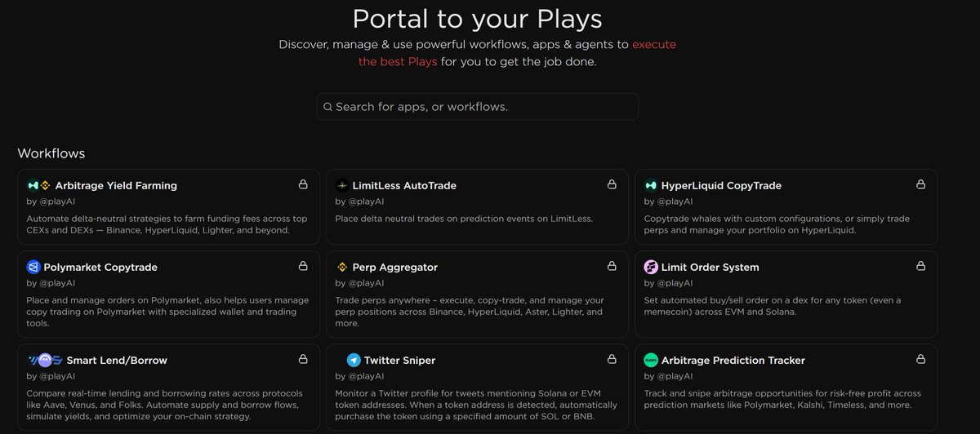Select the Limit Order System description text
The image size is (980, 434).
coord(772,305)
